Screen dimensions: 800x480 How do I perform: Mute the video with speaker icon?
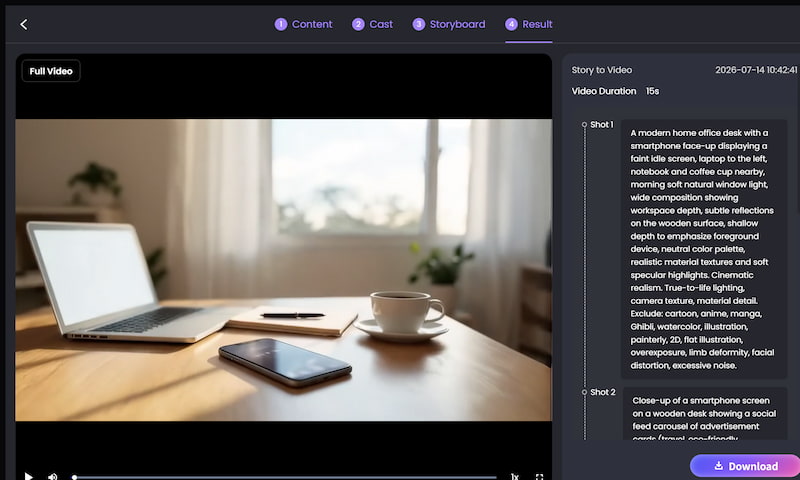[x=52, y=476]
